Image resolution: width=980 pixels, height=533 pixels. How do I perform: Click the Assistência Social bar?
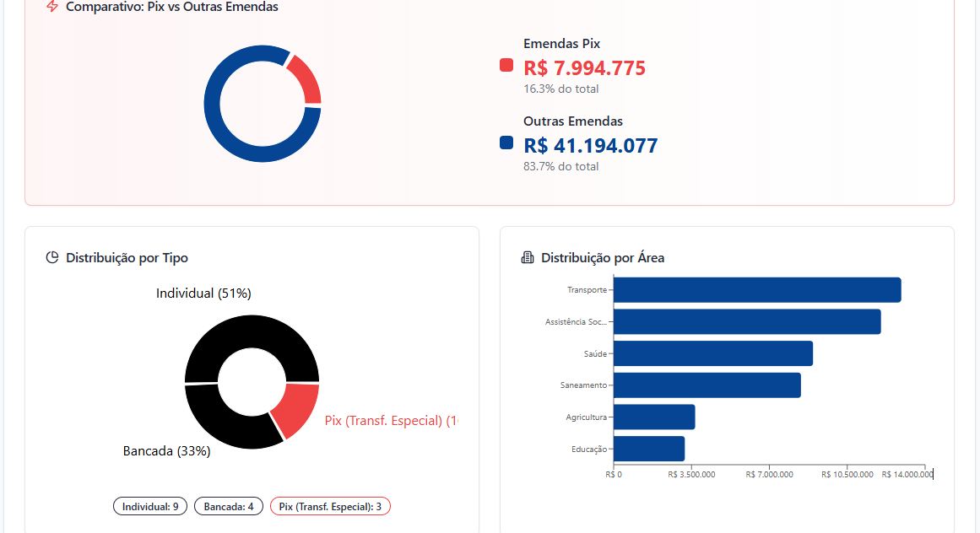click(x=747, y=322)
